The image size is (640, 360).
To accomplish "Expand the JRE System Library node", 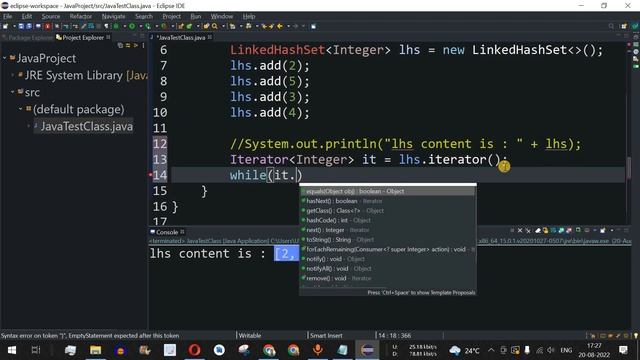I will point(13,75).
